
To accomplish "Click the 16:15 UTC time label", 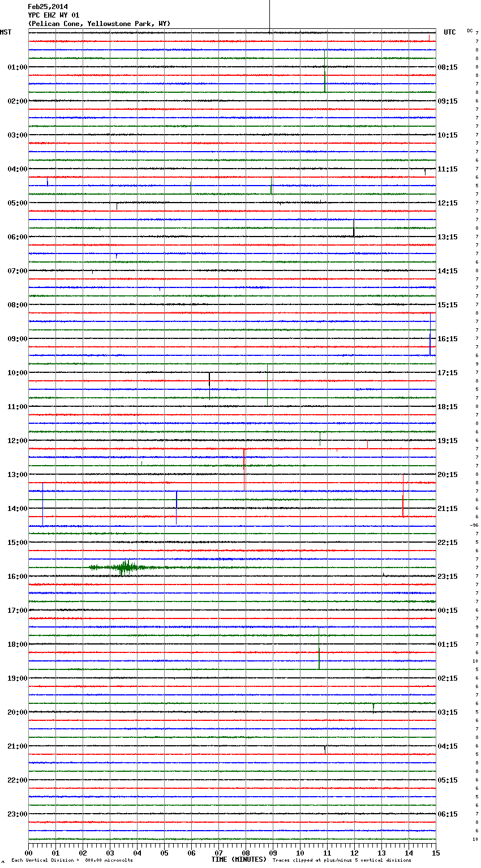I will point(448,339).
